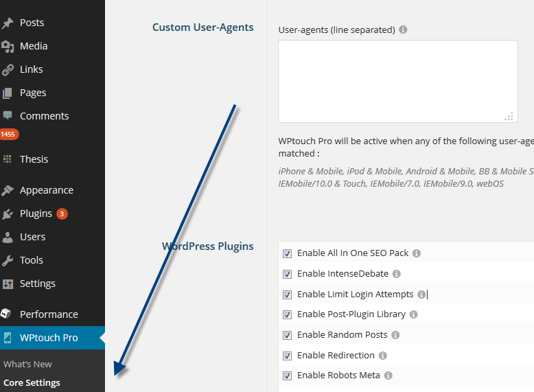Toggle Enable Random Posts checkbox
534x392 pixels.
pyautogui.click(x=287, y=335)
